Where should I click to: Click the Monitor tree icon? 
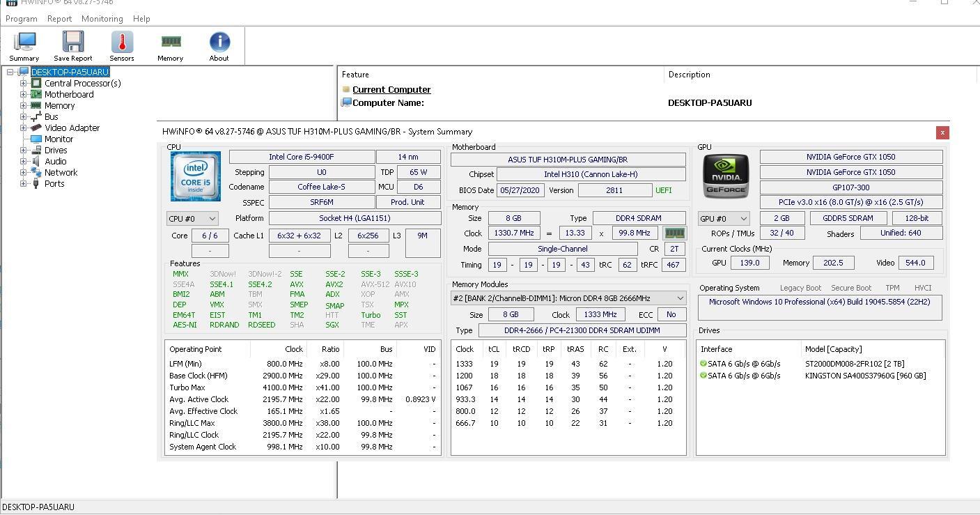pyautogui.click(x=36, y=139)
